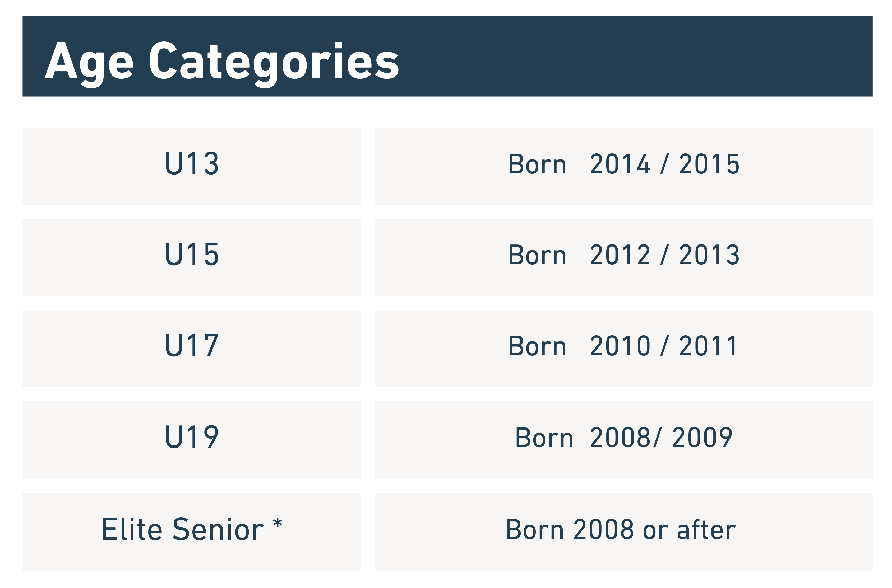892x588 pixels.
Task: Click the 2014 birth year
Action: (x=620, y=164)
